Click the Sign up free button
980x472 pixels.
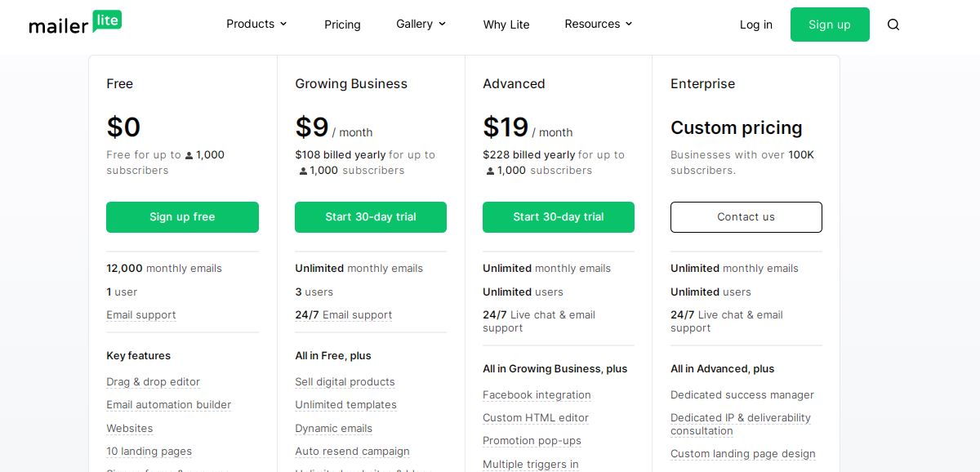(182, 217)
